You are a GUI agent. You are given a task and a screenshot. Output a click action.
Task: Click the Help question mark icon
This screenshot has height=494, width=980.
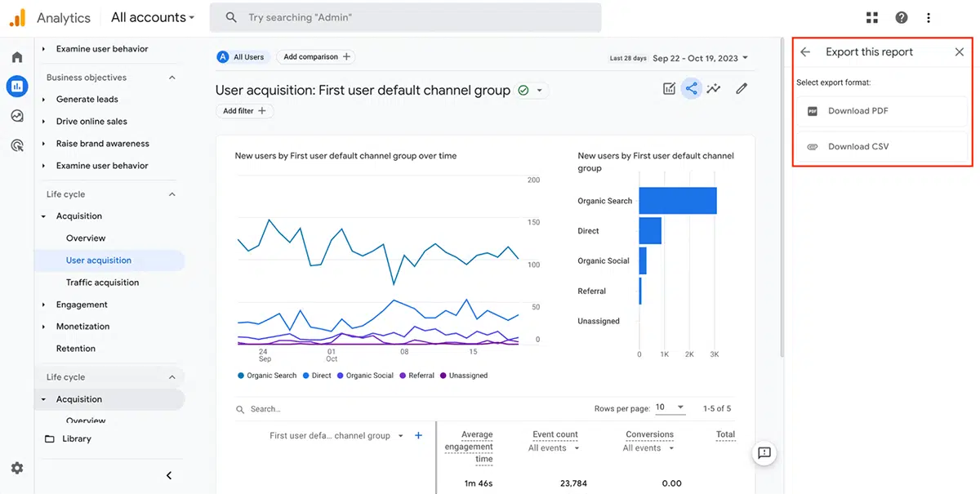902,17
